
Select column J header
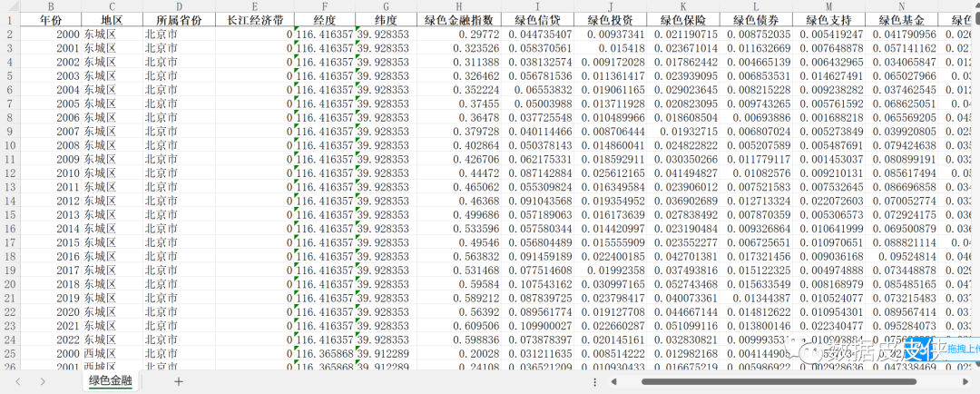coord(610,5)
